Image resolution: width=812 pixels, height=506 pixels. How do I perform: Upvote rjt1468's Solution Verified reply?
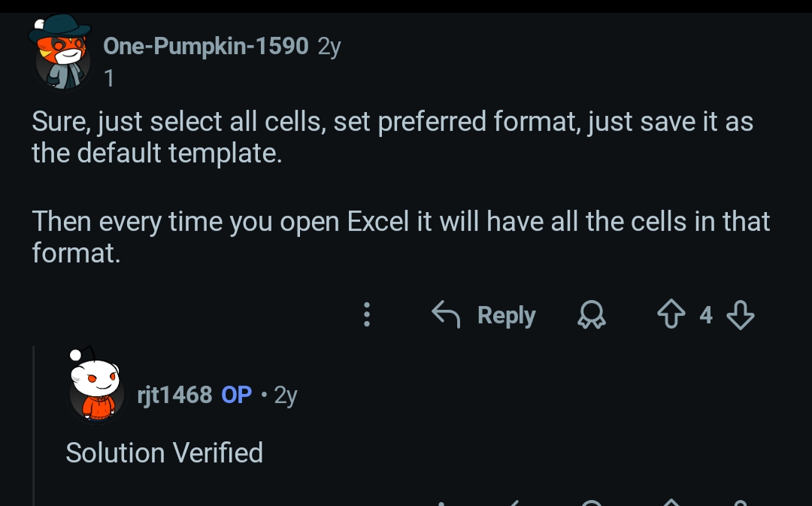click(671, 501)
